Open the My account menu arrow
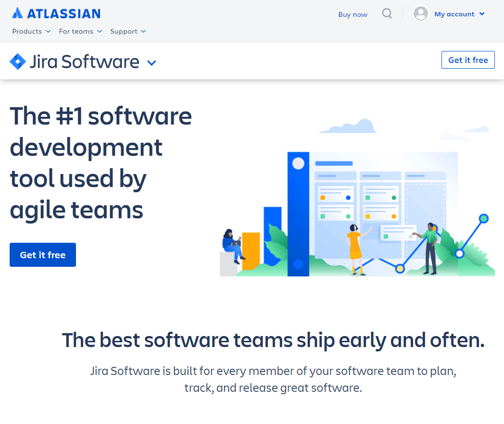504x424 pixels. (482, 14)
